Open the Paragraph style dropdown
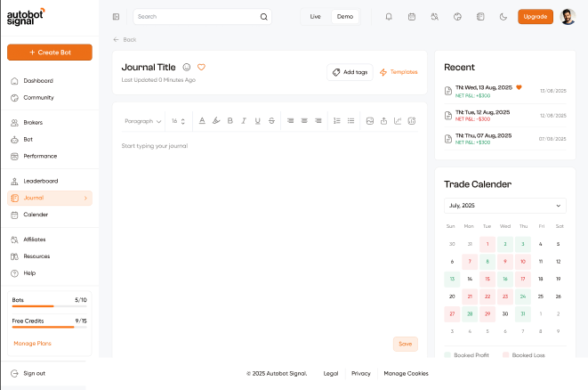 point(143,121)
